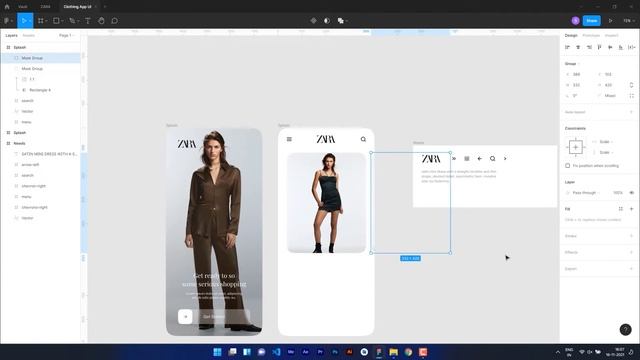Click the Align Left icon
Viewport: 640px width, 360px height.
(567, 47)
